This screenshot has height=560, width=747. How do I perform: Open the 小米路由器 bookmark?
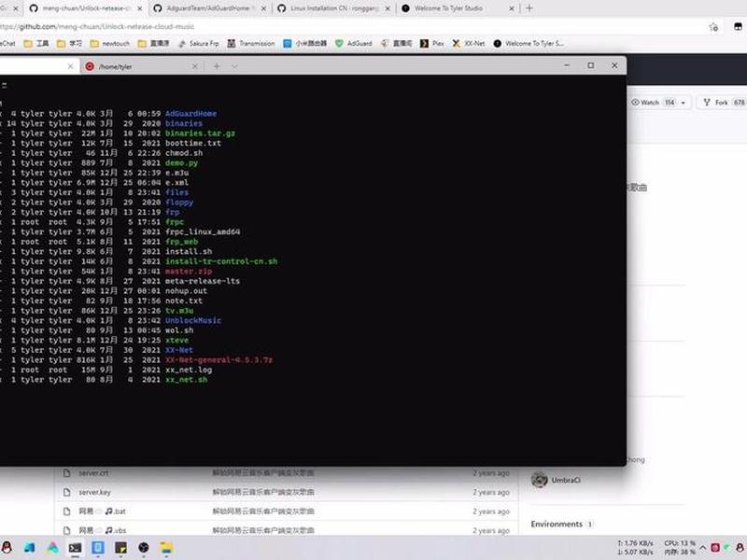(x=305, y=43)
